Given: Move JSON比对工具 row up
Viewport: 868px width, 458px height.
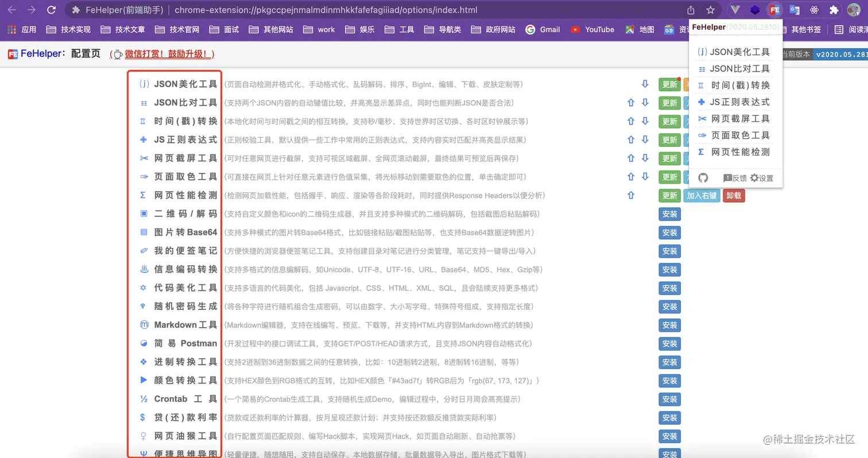Looking at the screenshot, I should click(631, 103).
